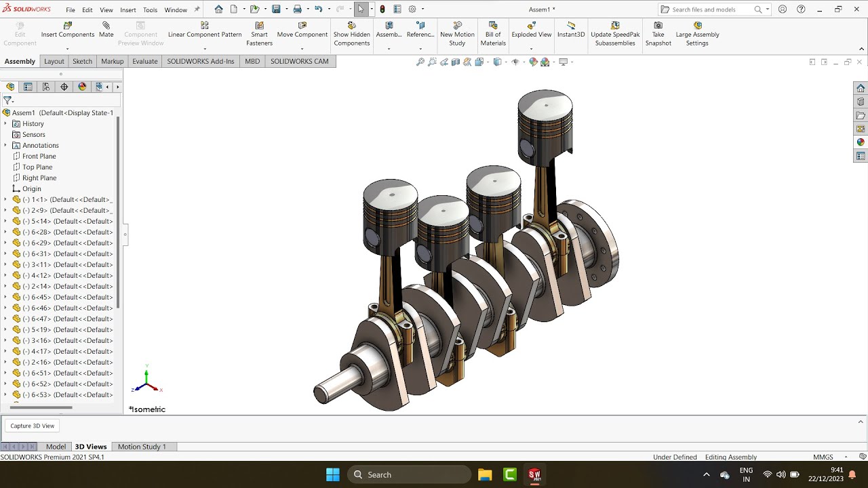
Task: Open the DisplayManager tab icon
Action: [83, 87]
